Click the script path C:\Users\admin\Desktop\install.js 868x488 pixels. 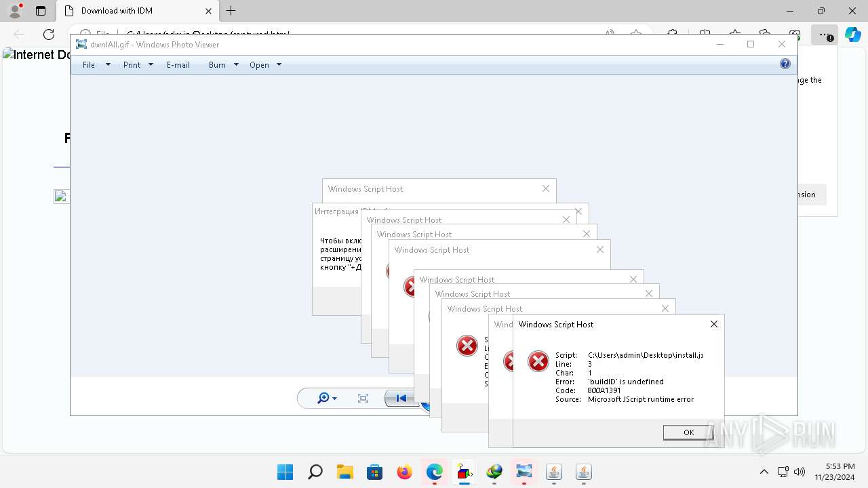pyautogui.click(x=646, y=355)
